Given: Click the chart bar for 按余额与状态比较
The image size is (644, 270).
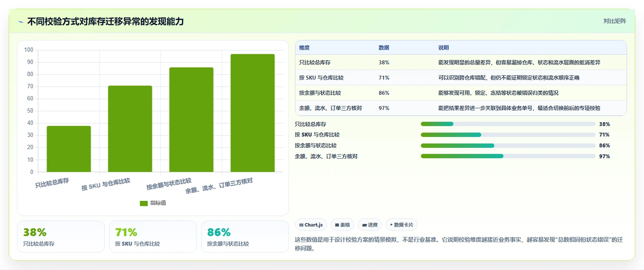Looking at the screenshot, I should point(191,120).
